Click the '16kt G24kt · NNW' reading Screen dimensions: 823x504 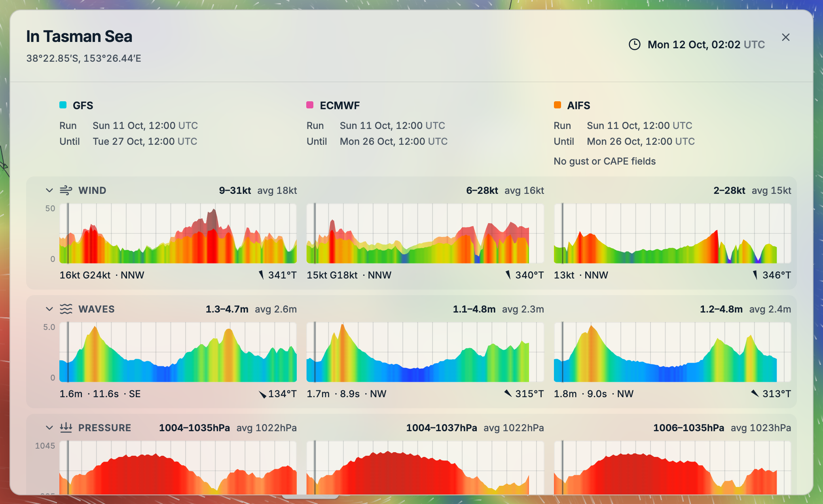[102, 275]
